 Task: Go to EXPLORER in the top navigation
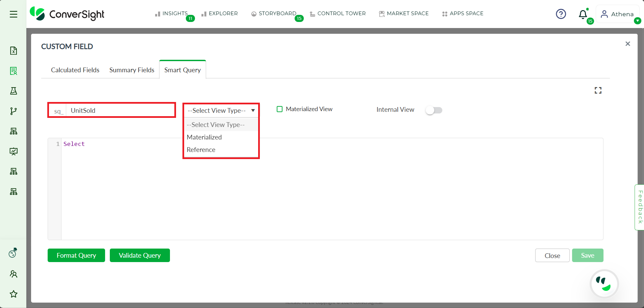click(220, 14)
